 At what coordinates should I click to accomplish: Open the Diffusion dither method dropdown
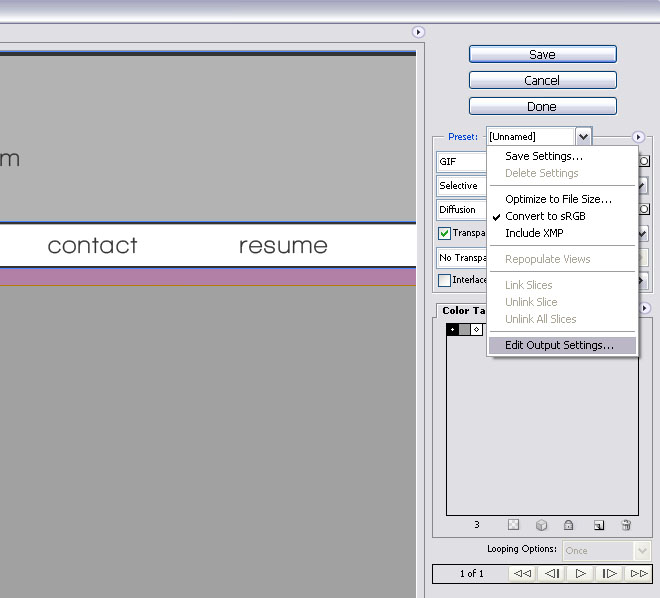[x=461, y=210]
